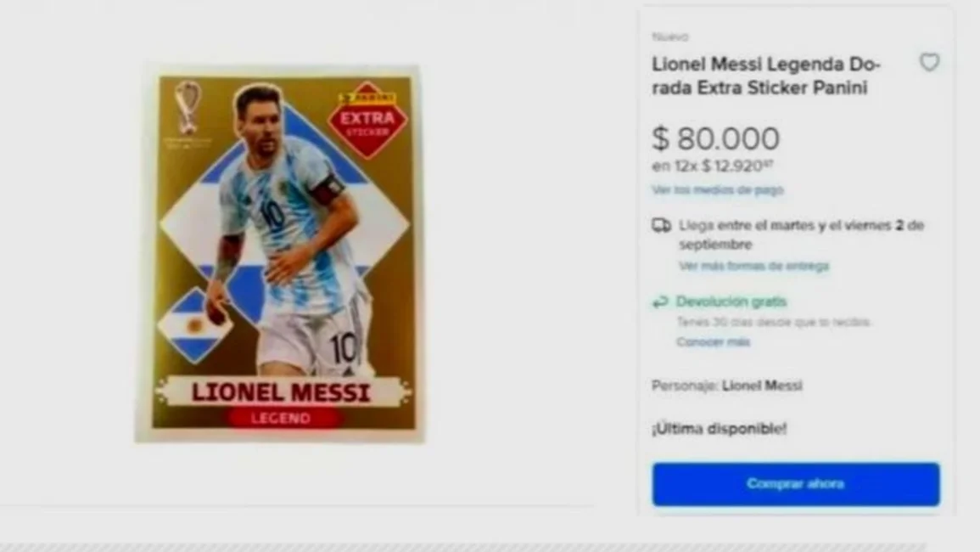Image resolution: width=980 pixels, height=552 pixels.
Task: Click the Personaje: Lionel Messi attribute
Action: point(727,386)
